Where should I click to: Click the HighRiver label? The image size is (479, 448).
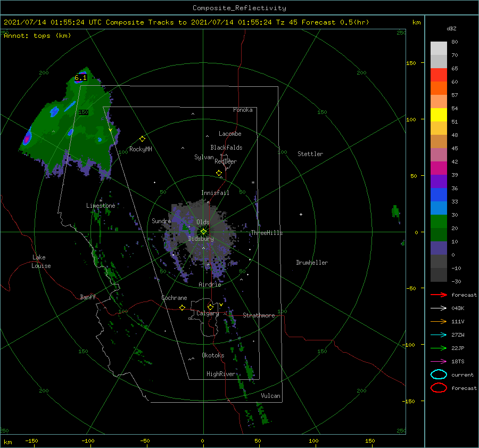point(220,374)
